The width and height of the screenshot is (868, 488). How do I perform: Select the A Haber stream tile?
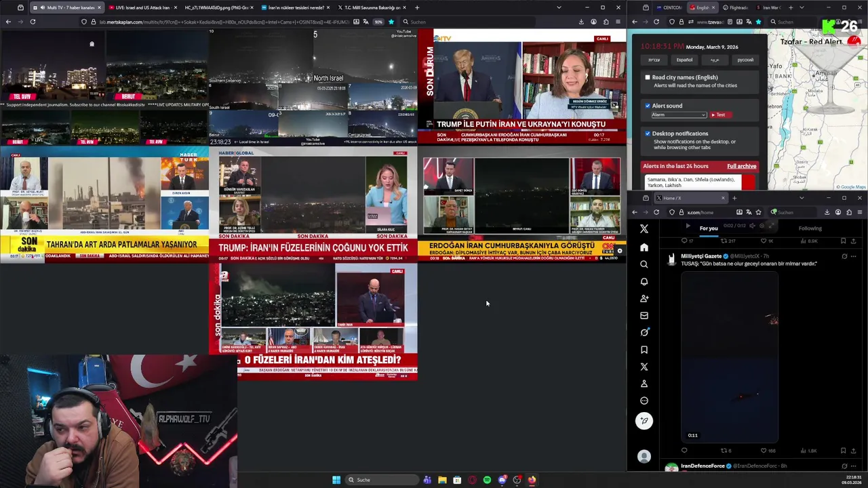point(313,321)
